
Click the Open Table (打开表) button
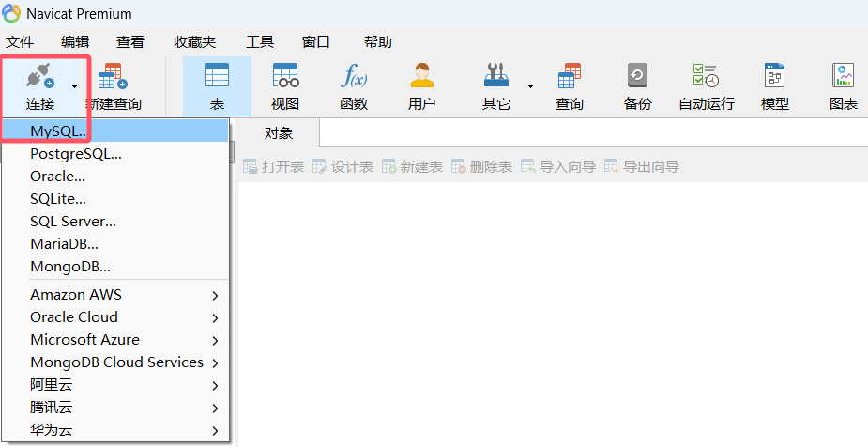pos(273,167)
